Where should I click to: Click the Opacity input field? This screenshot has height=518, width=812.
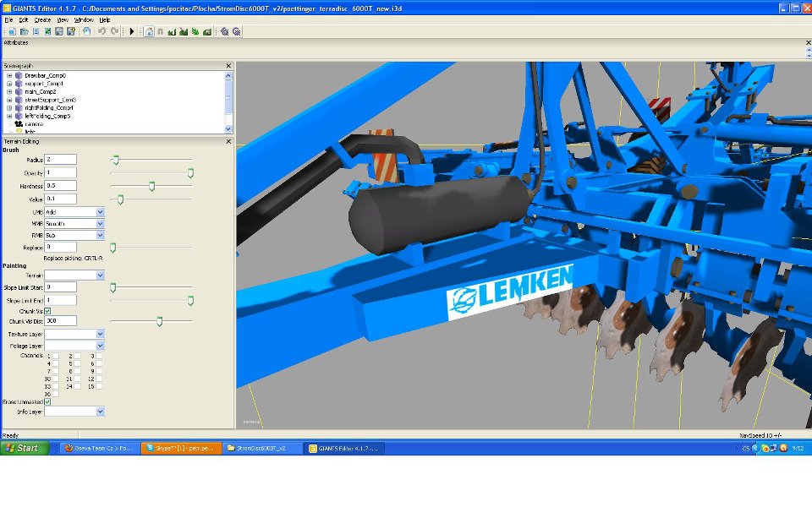(61, 172)
